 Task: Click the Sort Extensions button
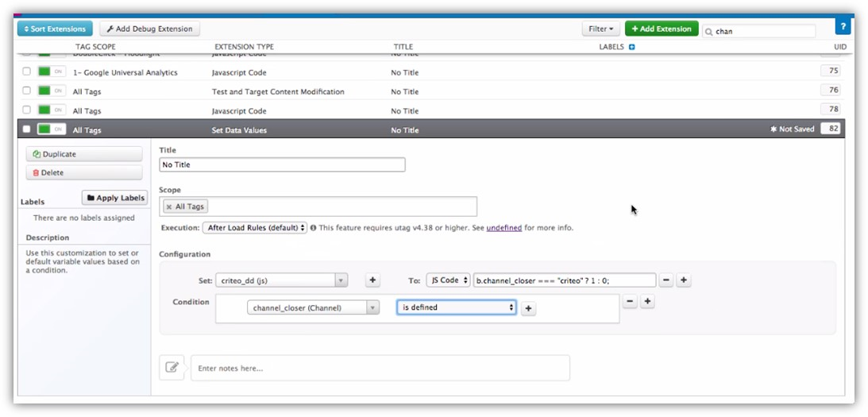[x=55, y=29]
